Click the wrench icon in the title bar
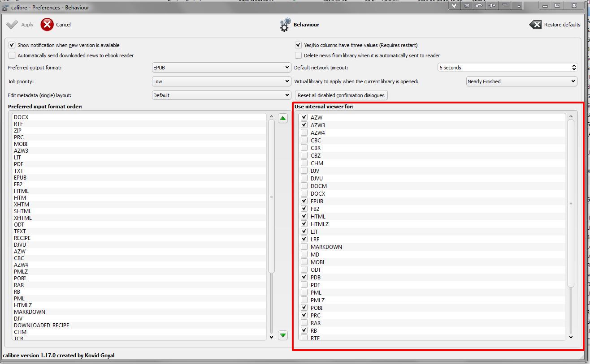The width and height of the screenshot is (590, 364). (x=454, y=6)
